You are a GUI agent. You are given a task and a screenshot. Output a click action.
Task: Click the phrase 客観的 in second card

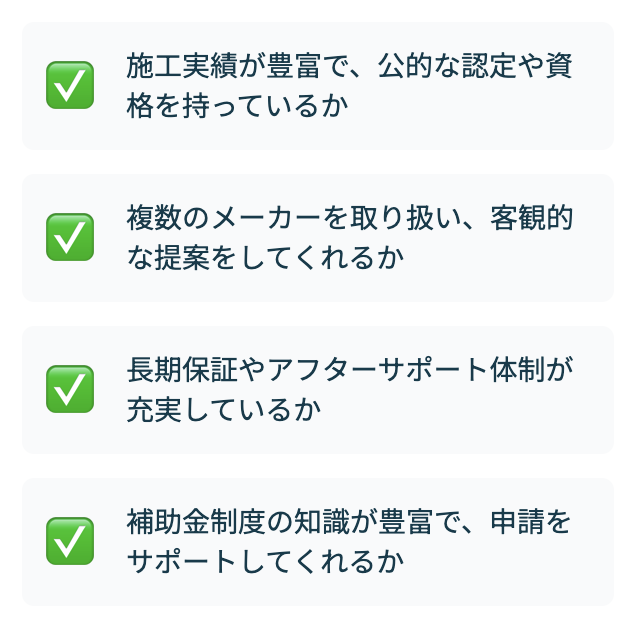coord(531,217)
